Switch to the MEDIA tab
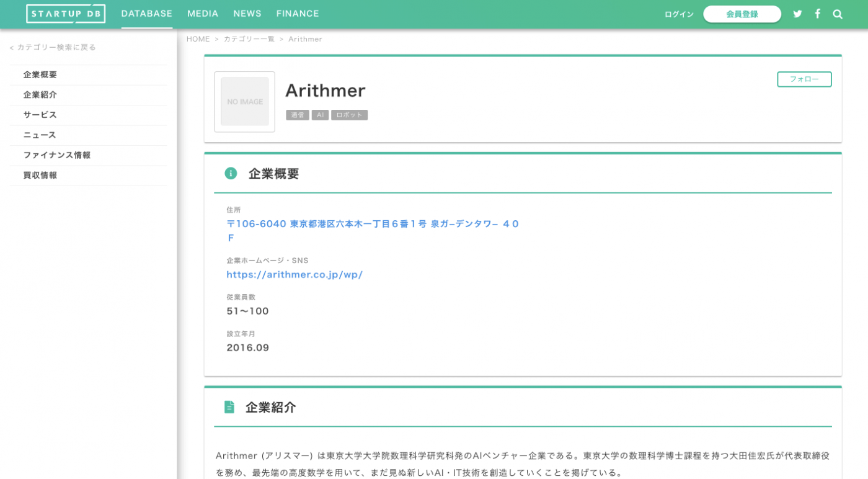Image resolution: width=868 pixels, height=479 pixels. click(203, 14)
